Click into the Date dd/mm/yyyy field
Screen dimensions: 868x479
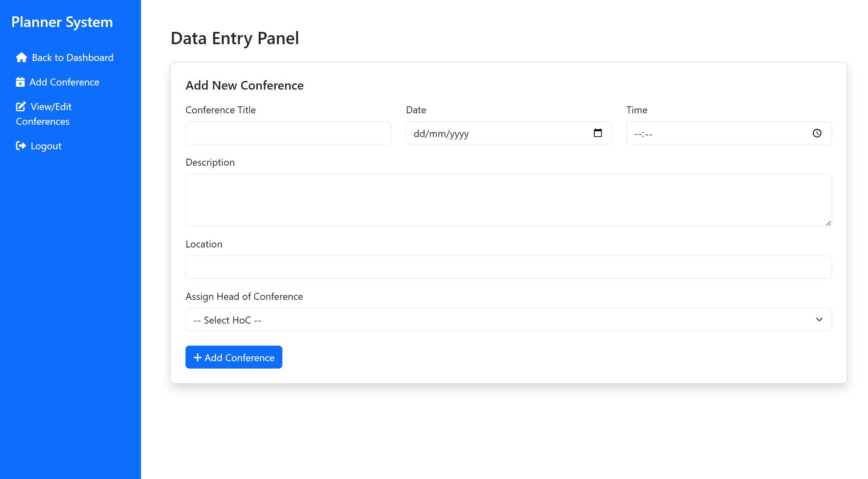[508, 133]
